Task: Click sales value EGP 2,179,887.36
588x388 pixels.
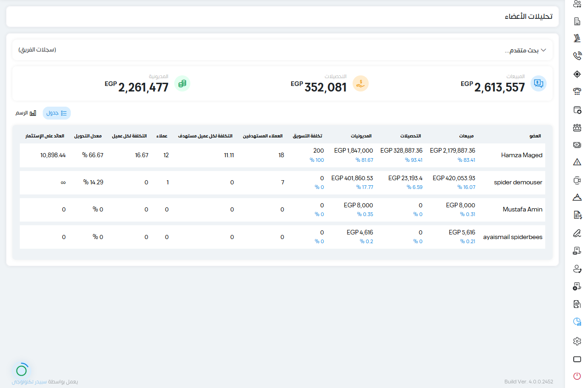Action: coord(452,151)
